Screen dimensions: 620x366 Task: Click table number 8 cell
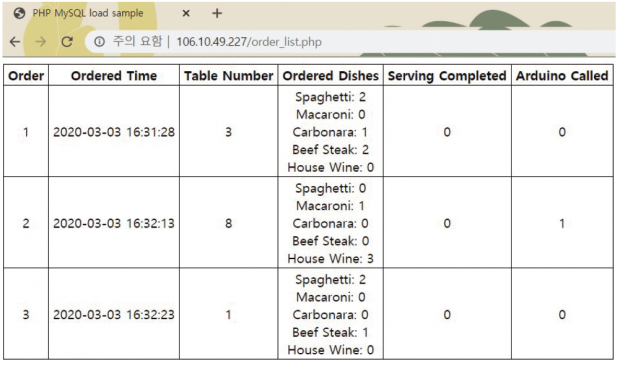pos(229,223)
